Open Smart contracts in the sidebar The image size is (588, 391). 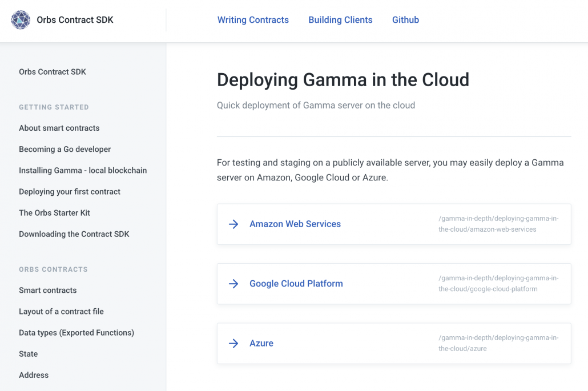click(47, 291)
